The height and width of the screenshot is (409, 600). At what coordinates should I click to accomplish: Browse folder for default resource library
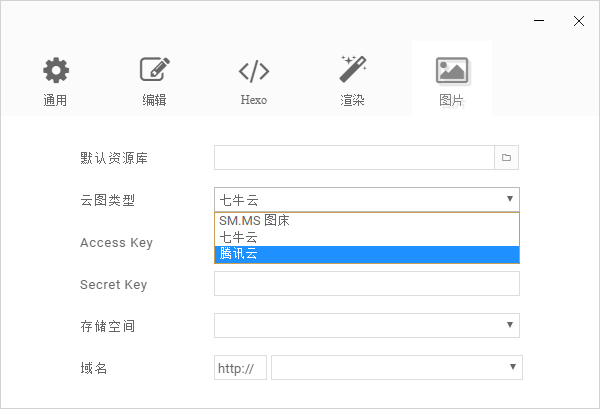tap(507, 158)
